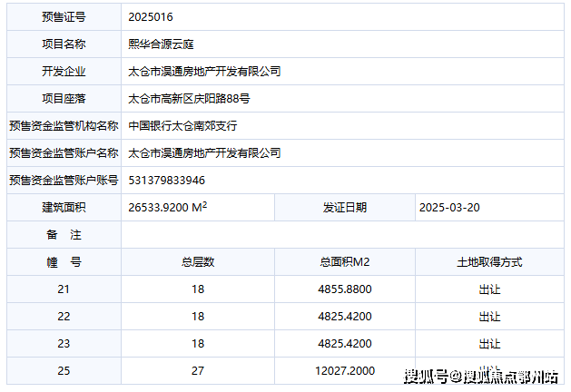Click the 总层数 column header
The image size is (571, 392).
tap(198, 262)
